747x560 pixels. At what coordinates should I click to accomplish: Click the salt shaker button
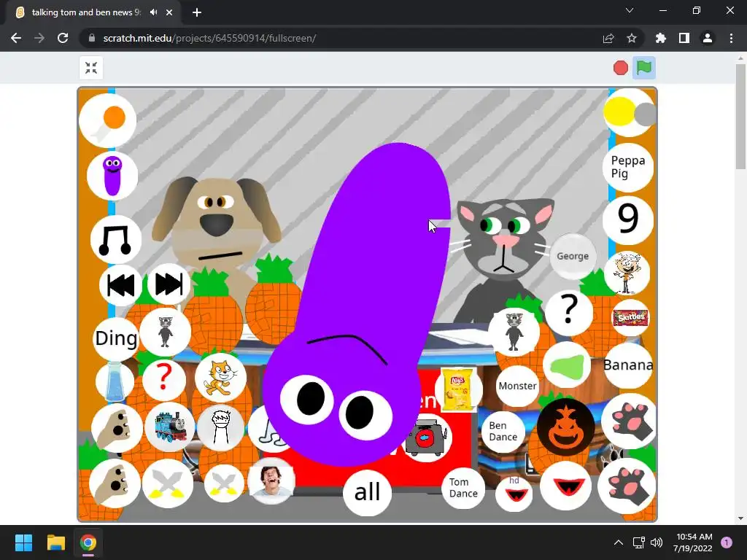click(115, 381)
